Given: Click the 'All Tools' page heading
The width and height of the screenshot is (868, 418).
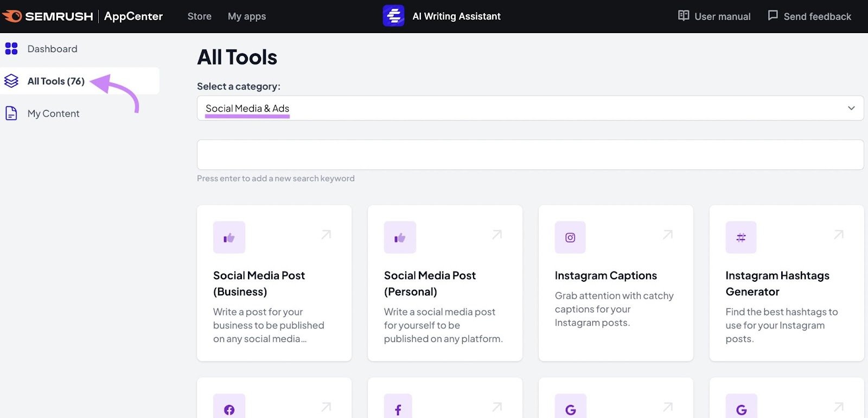Looking at the screenshot, I should [237, 57].
